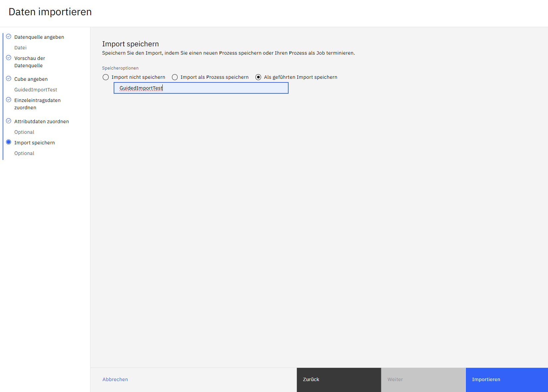Go back with the Zurück button

[x=339, y=380]
